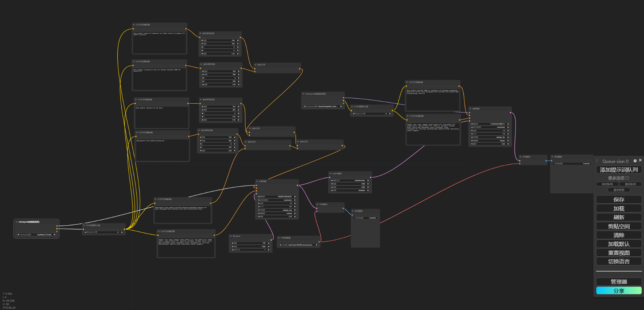Click the 刷新 refresh button
Viewport: 644px width, 310px height.
click(x=619, y=217)
